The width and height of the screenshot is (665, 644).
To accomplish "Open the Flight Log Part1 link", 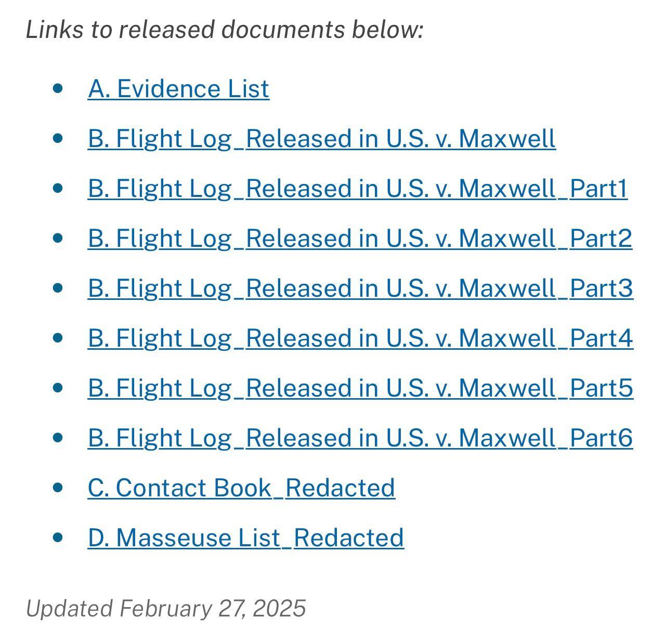I will (x=357, y=189).
